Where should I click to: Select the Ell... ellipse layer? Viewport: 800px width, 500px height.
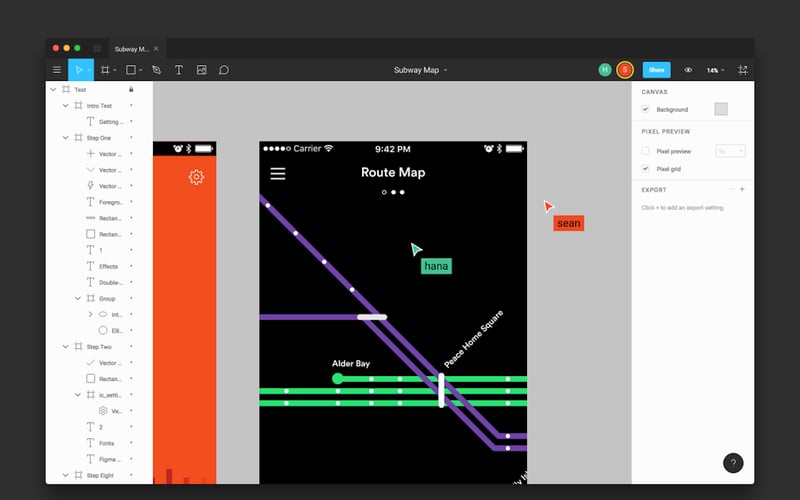click(117, 331)
